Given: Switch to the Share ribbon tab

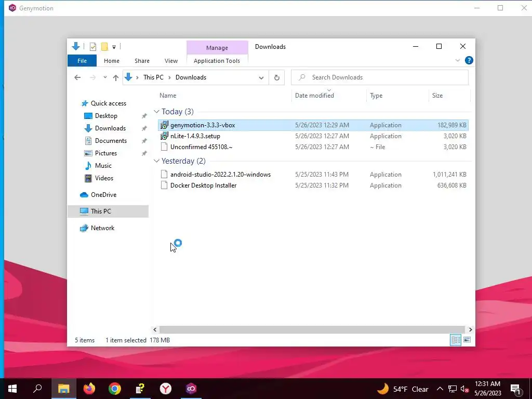Looking at the screenshot, I should pos(142,61).
